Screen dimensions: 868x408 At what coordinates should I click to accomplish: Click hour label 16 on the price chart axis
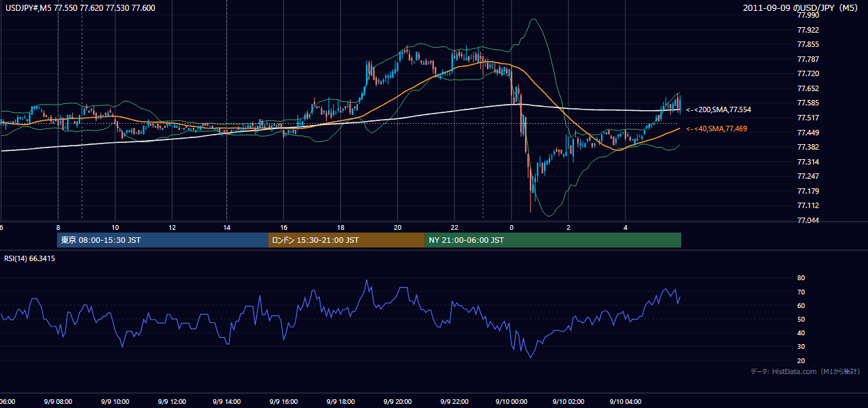pyautogui.click(x=285, y=227)
